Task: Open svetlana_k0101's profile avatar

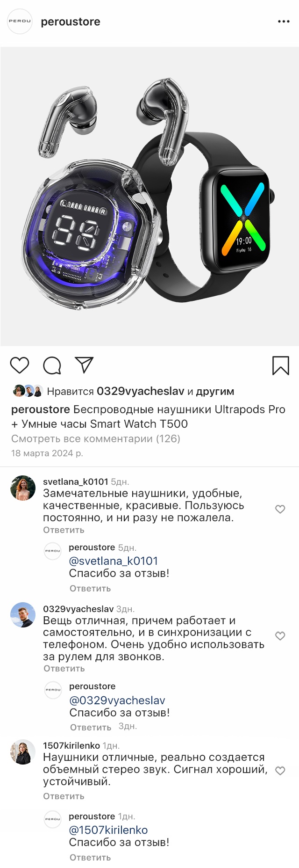Action: [x=23, y=488]
